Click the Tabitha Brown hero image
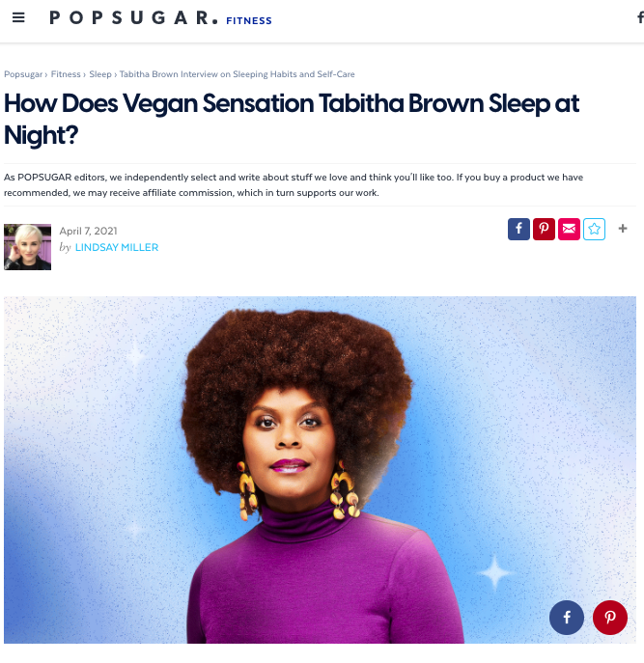The width and height of the screenshot is (644, 663). click(320, 470)
